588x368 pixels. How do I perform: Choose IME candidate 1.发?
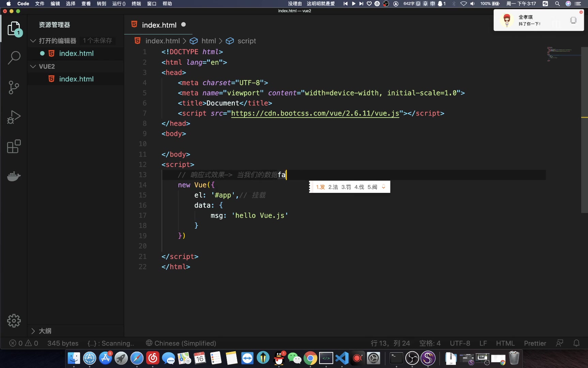click(321, 187)
